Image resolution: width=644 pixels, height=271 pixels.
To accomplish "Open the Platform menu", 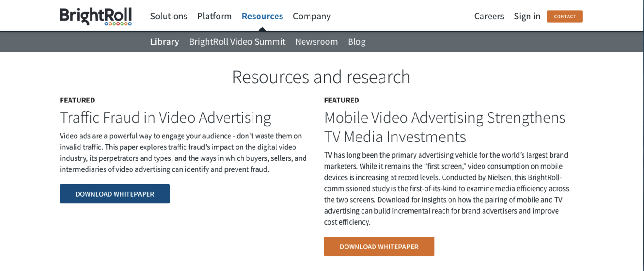I will tap(214, 16).
